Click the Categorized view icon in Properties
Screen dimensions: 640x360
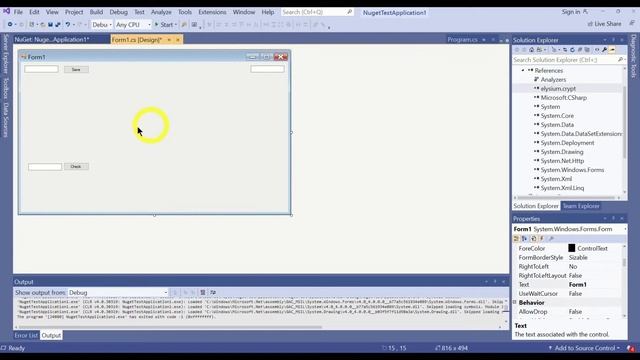[x=516, y=238]
